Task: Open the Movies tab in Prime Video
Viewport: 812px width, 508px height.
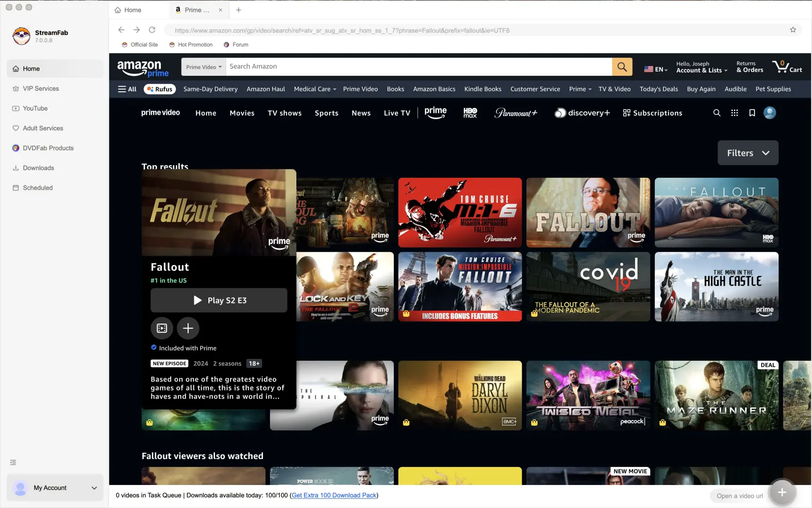Action: (242, 113)
